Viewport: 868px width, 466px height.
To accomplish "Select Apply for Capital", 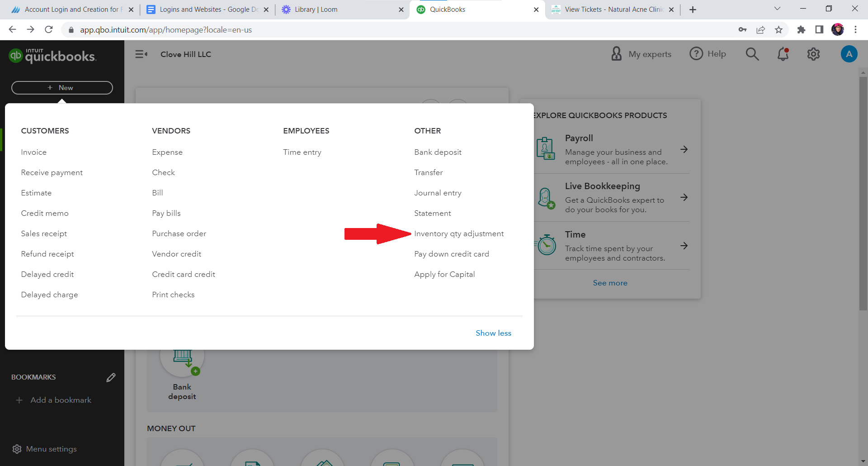I will [x=444, y=274].
